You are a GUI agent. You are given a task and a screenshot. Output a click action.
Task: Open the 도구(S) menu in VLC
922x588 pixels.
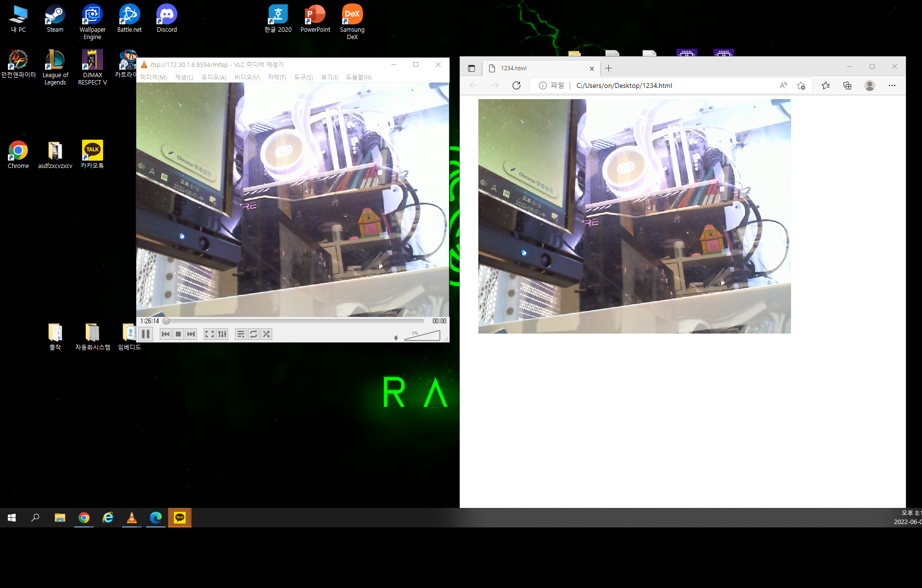click(x=303, y=77)
